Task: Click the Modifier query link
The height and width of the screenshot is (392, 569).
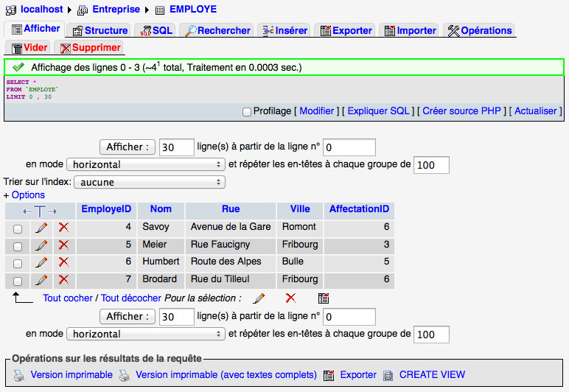Action: (x=316, y=111)
